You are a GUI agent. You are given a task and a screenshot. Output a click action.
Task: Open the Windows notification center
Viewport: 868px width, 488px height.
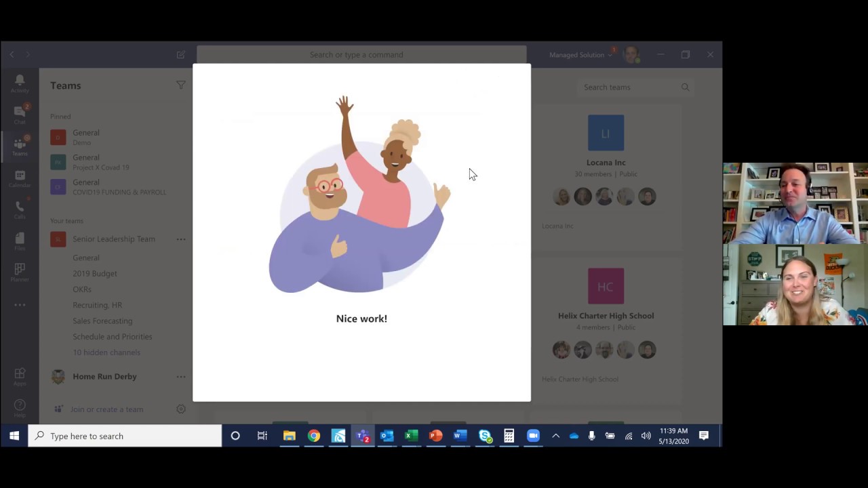tap(704, 436)
